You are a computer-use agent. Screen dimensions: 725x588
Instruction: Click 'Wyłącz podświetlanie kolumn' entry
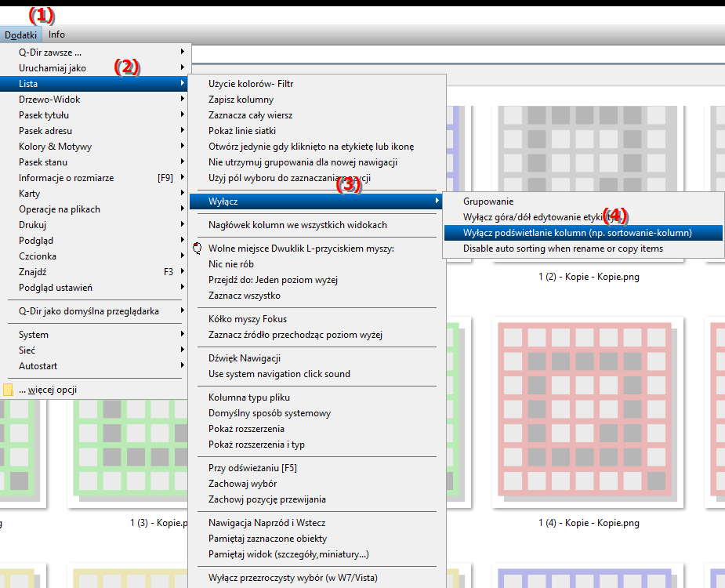pos(583,233)
